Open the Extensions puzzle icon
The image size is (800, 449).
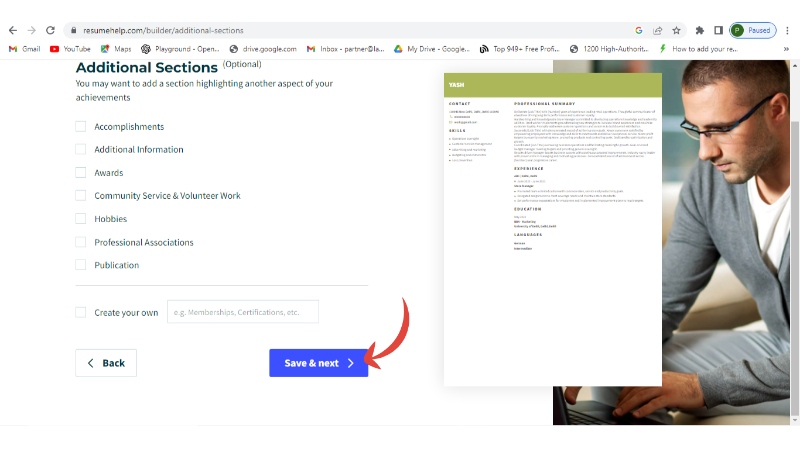click(x=700, y=30)
